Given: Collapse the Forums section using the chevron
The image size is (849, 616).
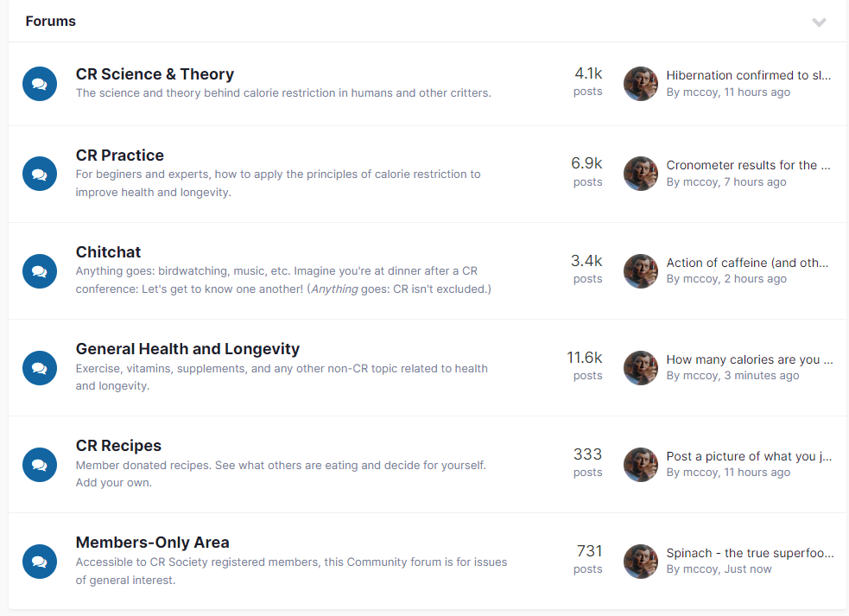Looking at the screenshot, I should pos(819,22).
